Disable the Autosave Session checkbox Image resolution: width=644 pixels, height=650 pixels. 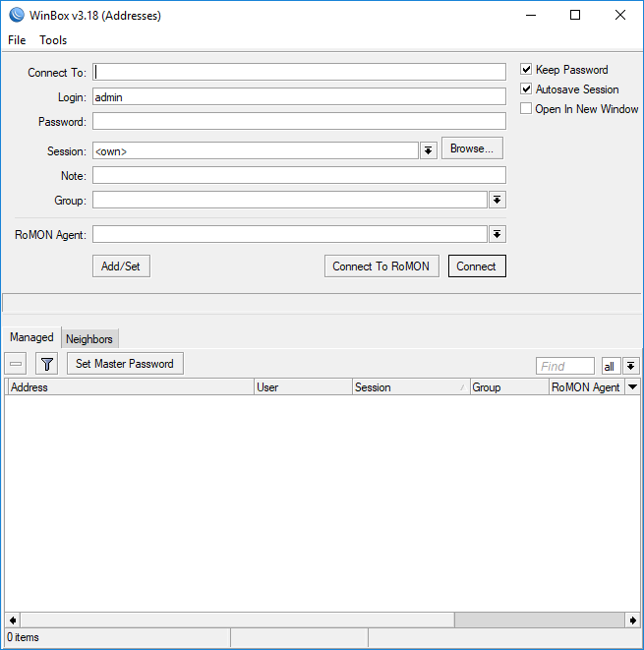pos(526,89)
